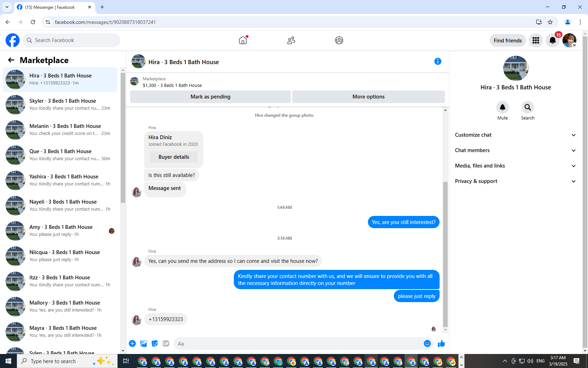Open the Itzz 3 Beds conversation
This screenshot has height=368, width=588.
pos(60,281)
